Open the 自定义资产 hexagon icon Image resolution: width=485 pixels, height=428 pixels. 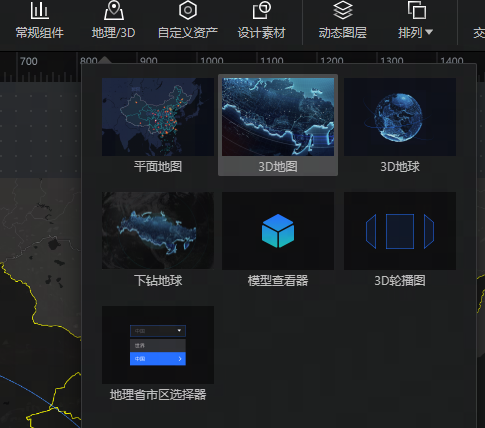188,10
